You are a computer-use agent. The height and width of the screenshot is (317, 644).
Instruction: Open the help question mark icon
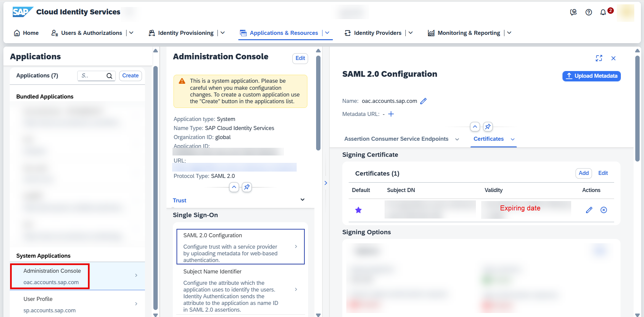(x=589, y=12)
